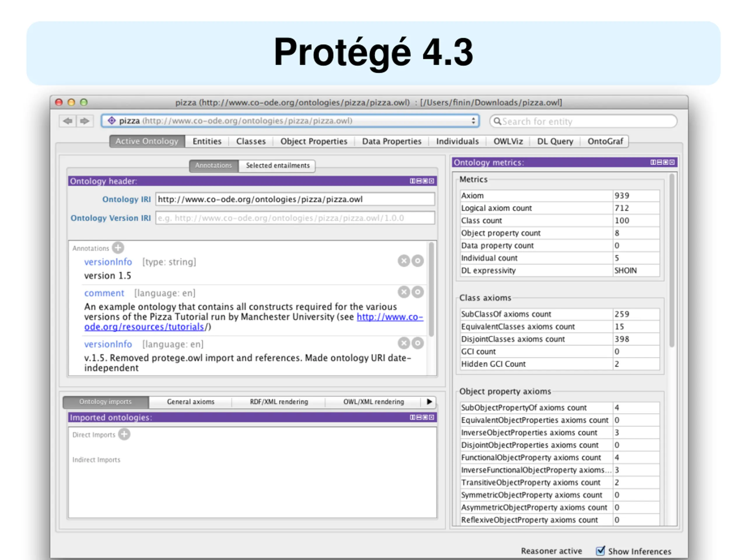Close the Ontology metrics panel
Screen dimensions: 747x560
[672, 162]
